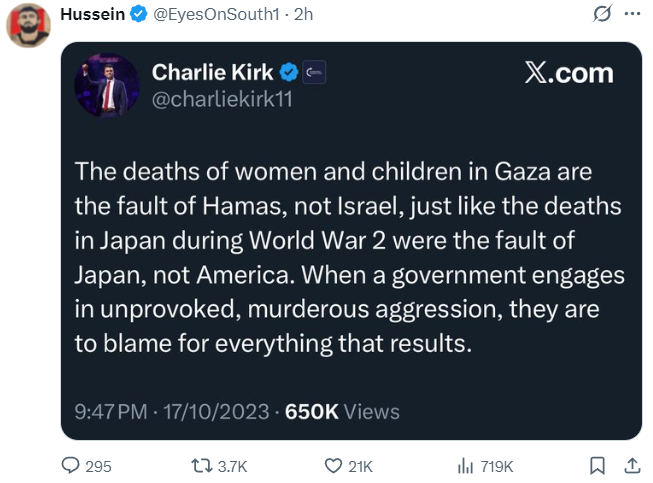
Task: Click the X.com logo in the image
Action: coord(569,73)
